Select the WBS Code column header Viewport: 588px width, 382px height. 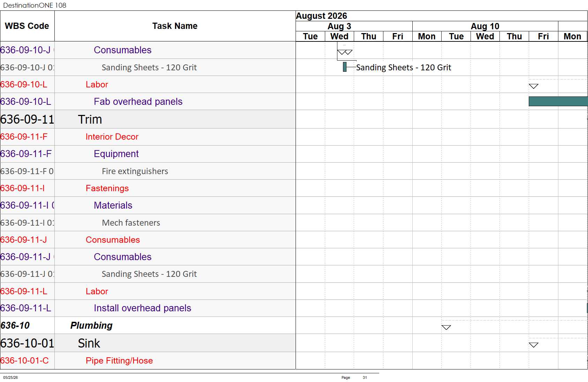click(x=27, y=26)
